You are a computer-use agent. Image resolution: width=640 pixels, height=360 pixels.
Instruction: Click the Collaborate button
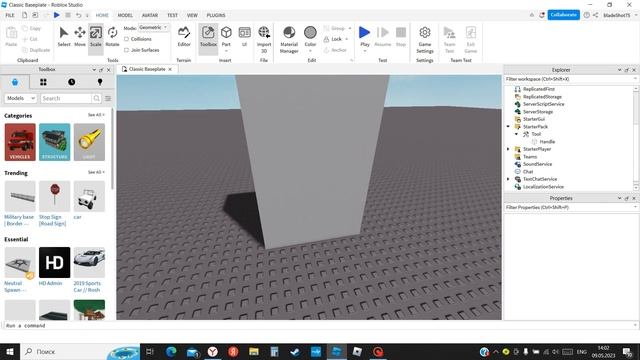[x=563, y=15]
